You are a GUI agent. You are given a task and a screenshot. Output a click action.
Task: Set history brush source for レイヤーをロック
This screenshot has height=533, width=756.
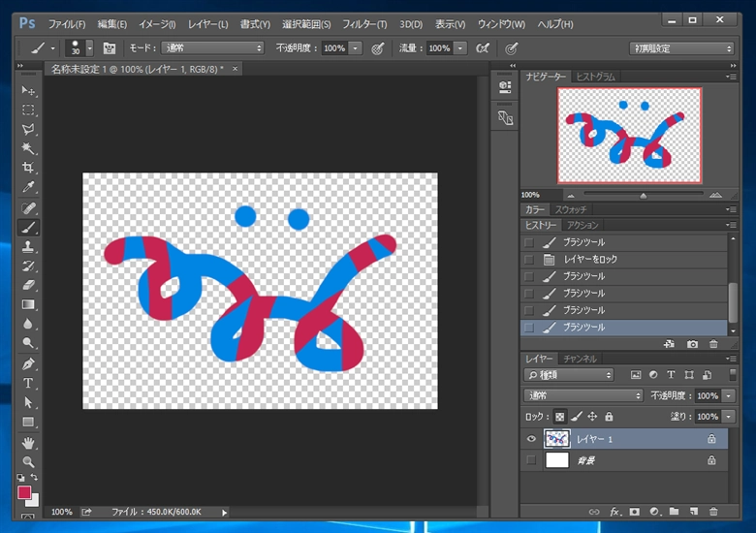(529, 260)
